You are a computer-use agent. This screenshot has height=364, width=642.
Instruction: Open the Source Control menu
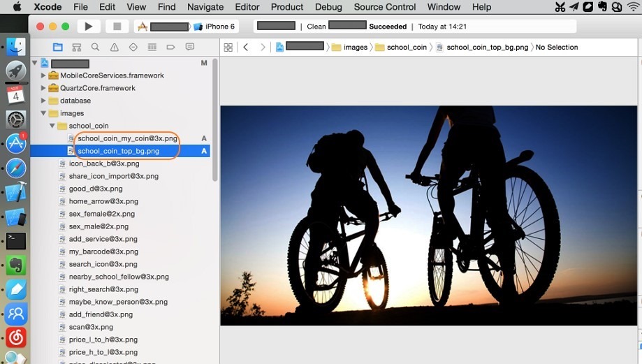click(x=384, y=7)
